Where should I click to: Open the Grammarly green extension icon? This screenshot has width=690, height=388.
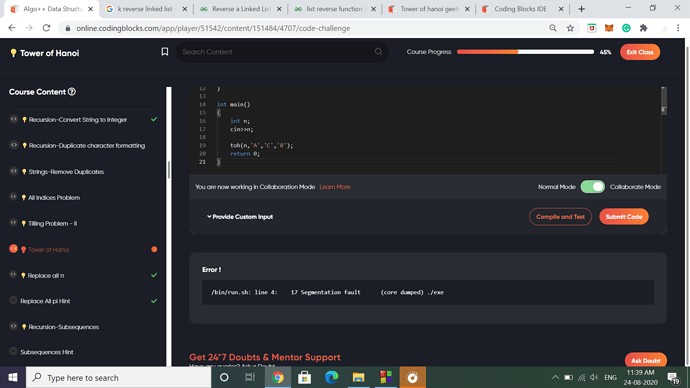(626, 28)
